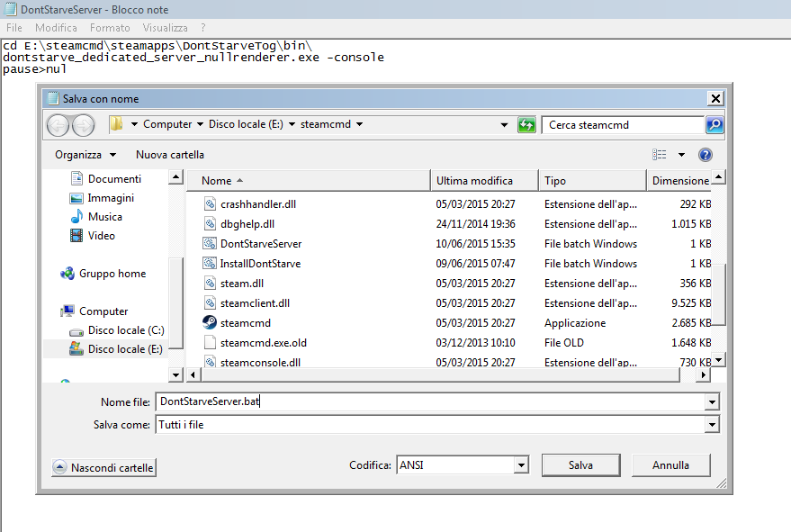Select the steamcmd application Steam icon

[210, 322]
